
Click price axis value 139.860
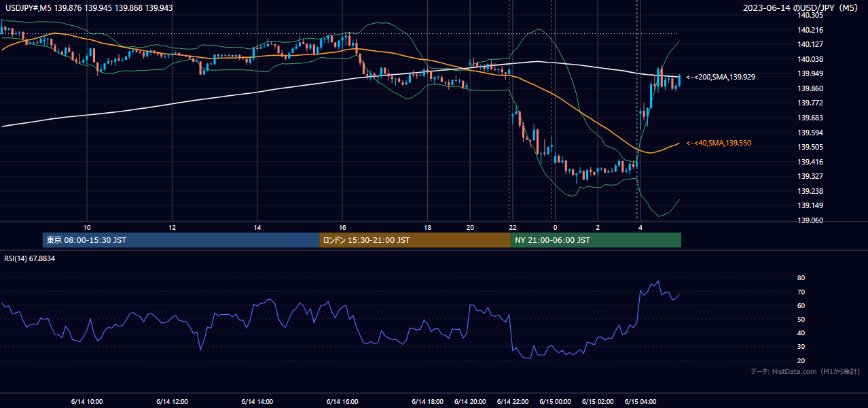click(x=811, y=88)
